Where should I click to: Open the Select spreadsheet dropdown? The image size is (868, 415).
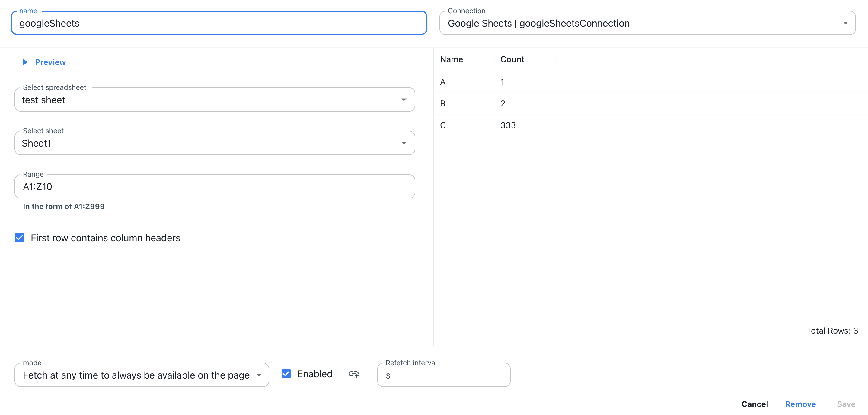[x=215, y=100]
